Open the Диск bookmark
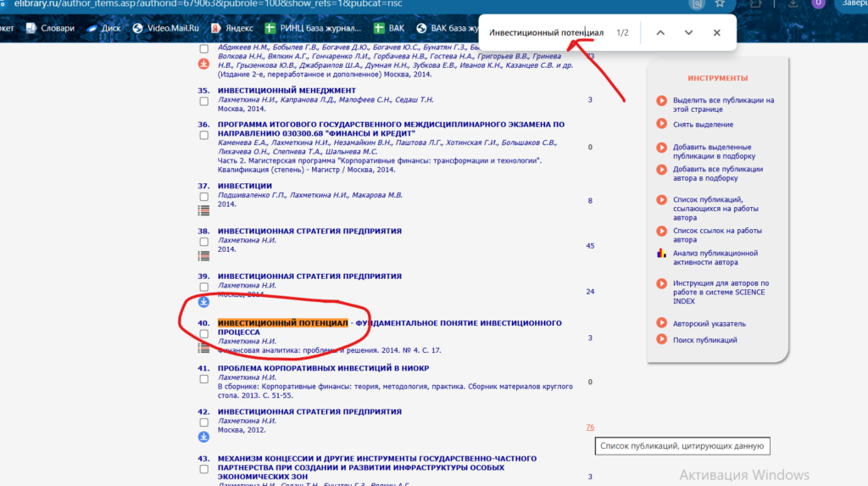Image resolution: width=868 pixels, height=486 pixels. [104, 28]
